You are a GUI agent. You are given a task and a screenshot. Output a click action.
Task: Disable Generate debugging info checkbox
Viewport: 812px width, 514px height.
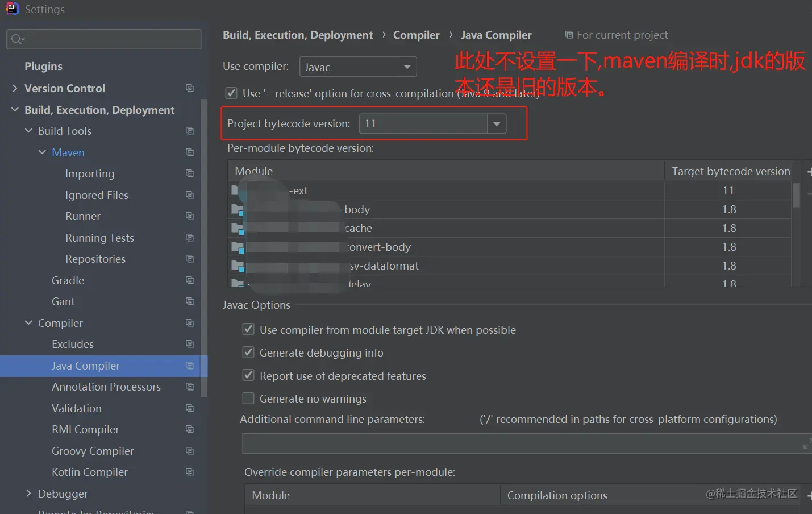tap(248, 352)
